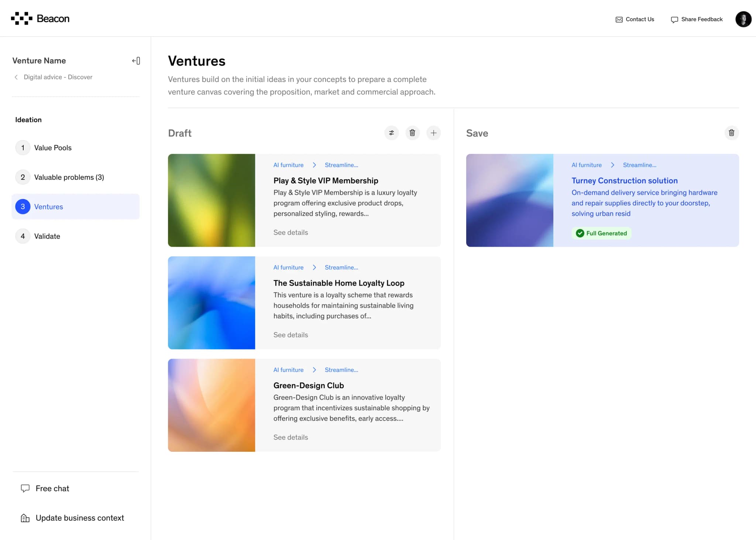Screen dimensions: 756x540
Task: Open the user profile avatar
Action: [x=743, y=19]
